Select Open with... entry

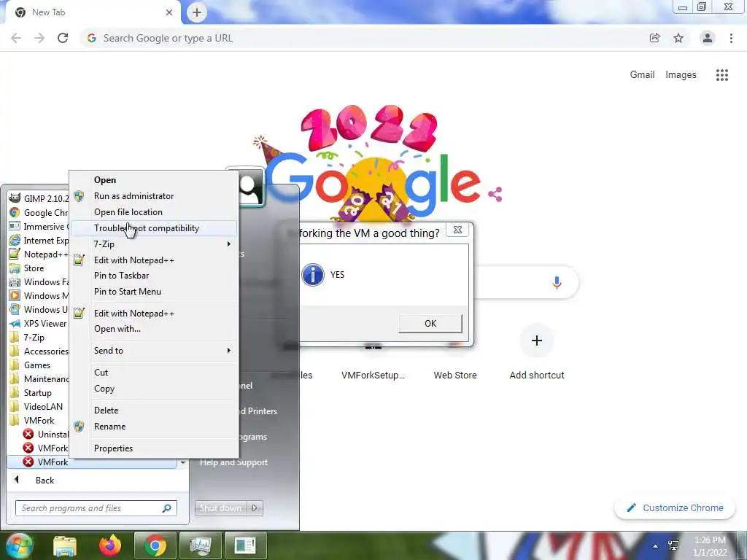pyautogui.click(x=154, y=329)
